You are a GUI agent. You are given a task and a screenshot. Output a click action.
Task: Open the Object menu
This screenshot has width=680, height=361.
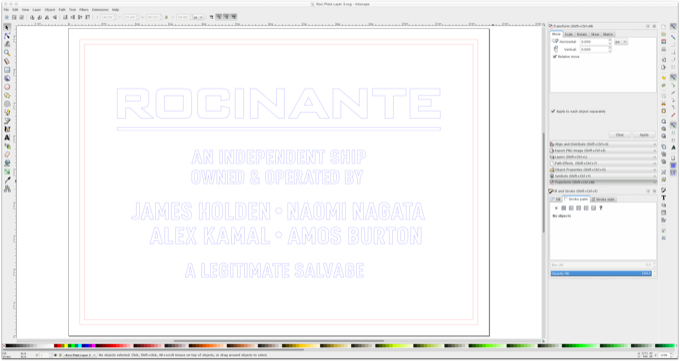point(50,10)
